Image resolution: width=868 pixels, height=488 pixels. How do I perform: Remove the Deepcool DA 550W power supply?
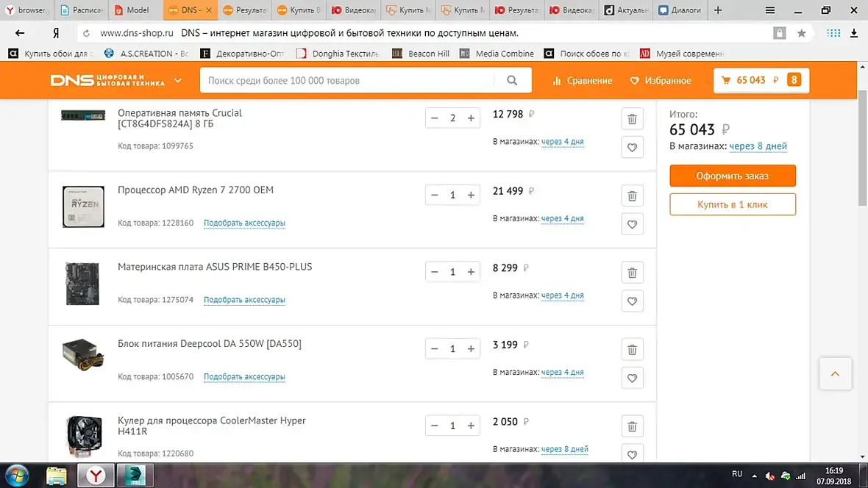pyautogui.click(x=632, y=350)
